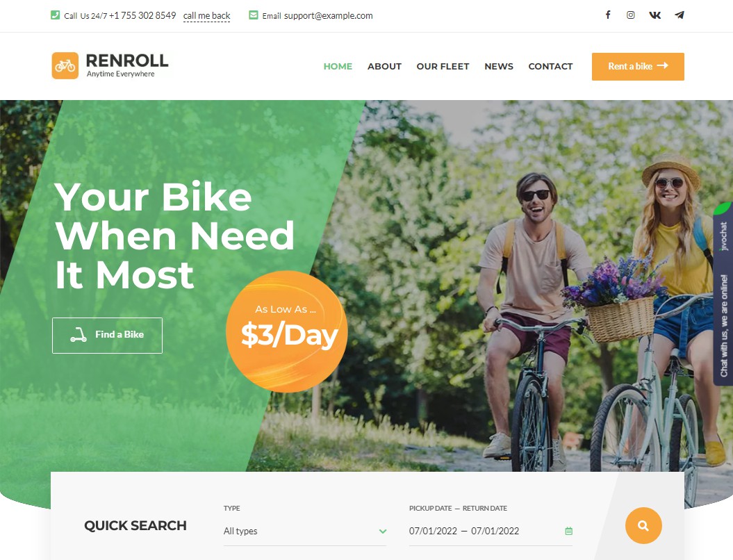Go to the About menu item
Image resolution: width=733 pixels, height=560 pixels.
click(384, 67)
